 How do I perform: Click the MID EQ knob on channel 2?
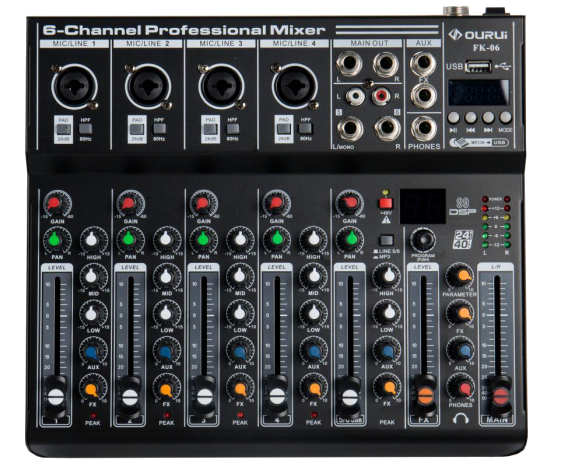click(167, 276)
